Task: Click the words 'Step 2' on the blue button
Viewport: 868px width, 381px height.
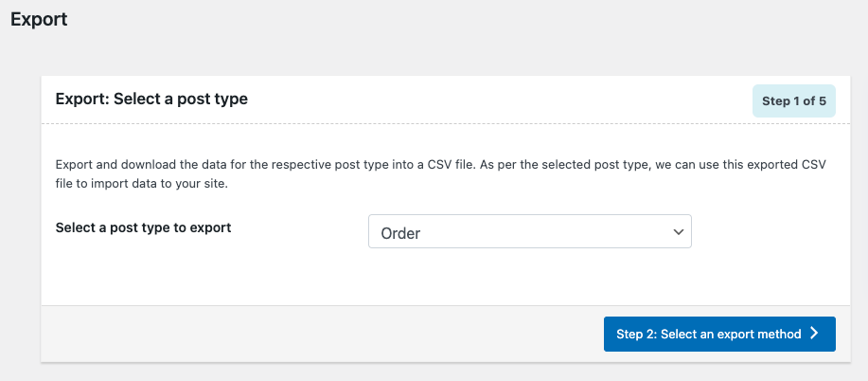Action: pyautogui.click(x=634, y=334)
